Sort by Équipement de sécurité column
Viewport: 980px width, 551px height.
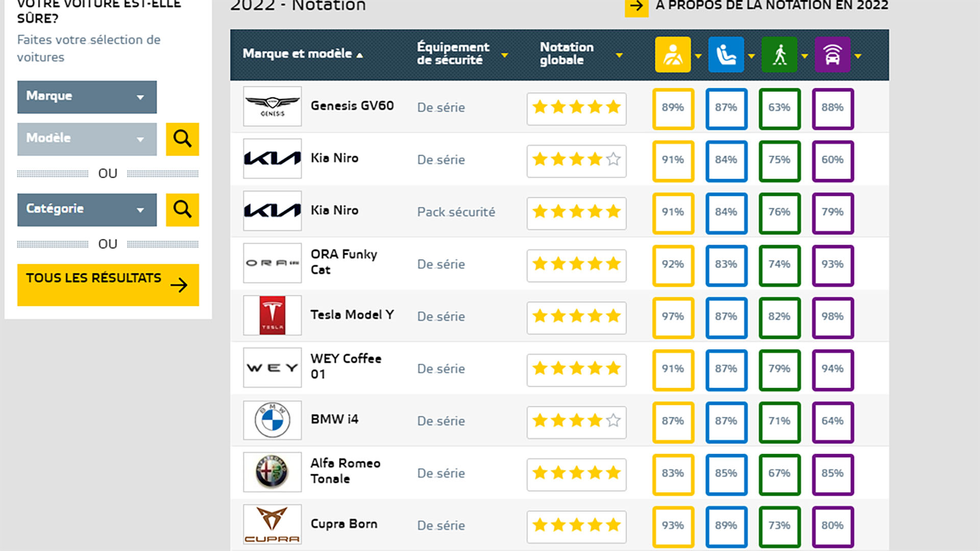[462, 54]
